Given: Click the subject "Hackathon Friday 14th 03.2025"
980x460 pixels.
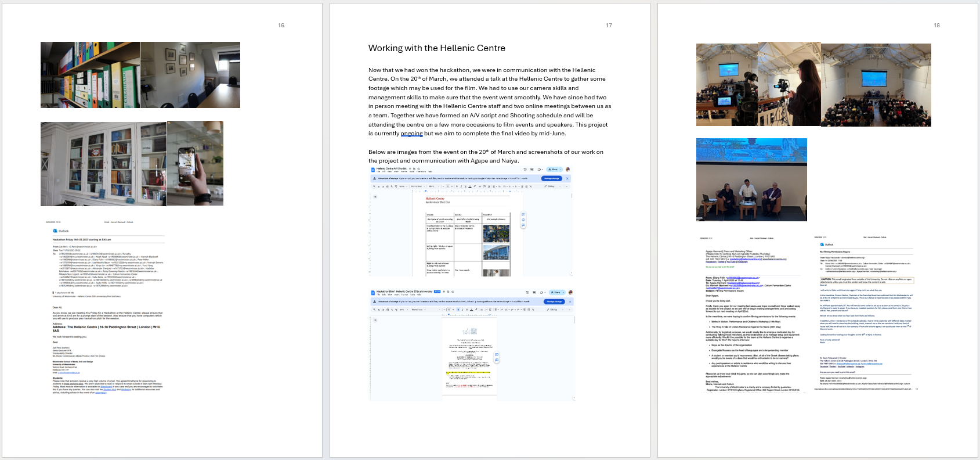Looking at the screenshot, I should click(82, 239).
